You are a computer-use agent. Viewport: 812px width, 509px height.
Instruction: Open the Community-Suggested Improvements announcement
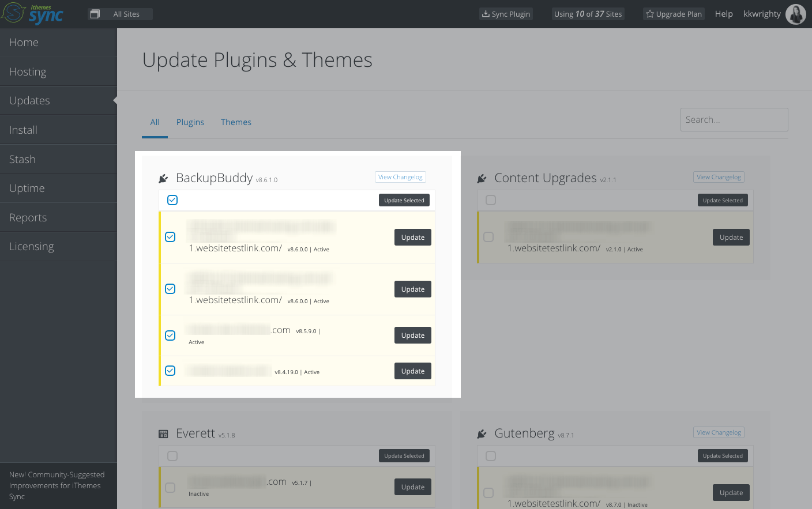click(57, 485)
